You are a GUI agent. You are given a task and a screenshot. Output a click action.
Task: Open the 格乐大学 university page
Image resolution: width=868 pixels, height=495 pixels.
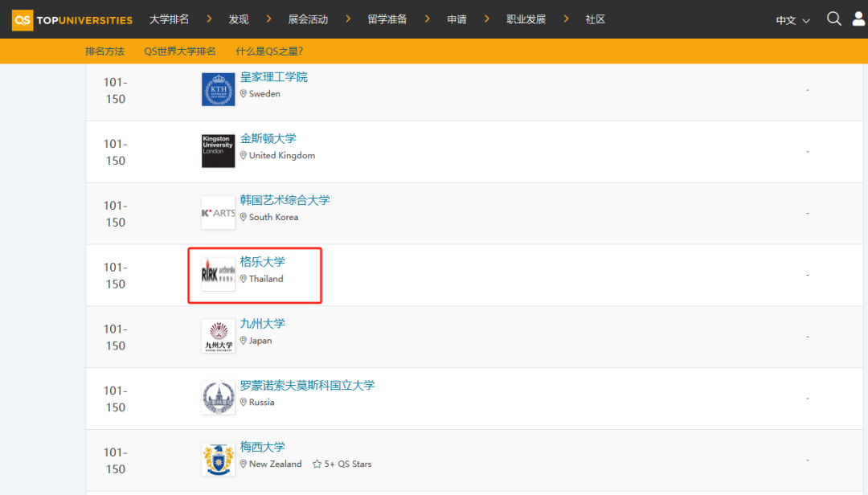(x=262, y=262)
